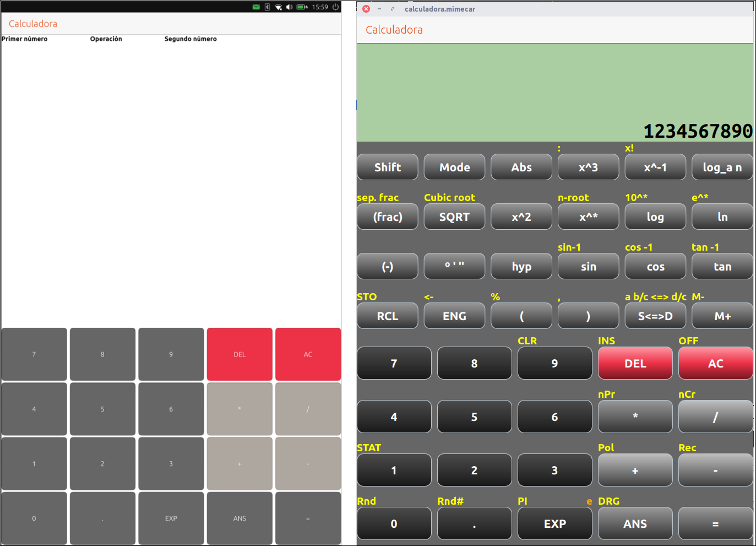Insert a closing parenthesis with the ) button
This screenshot has width=756, height=546.
pos(588,316)
